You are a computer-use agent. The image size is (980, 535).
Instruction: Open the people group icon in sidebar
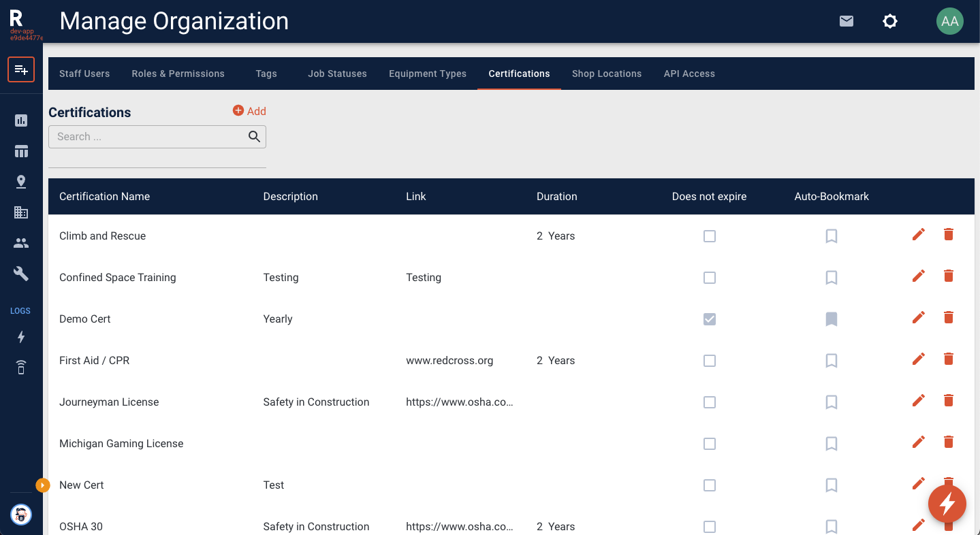pos(21,243)
